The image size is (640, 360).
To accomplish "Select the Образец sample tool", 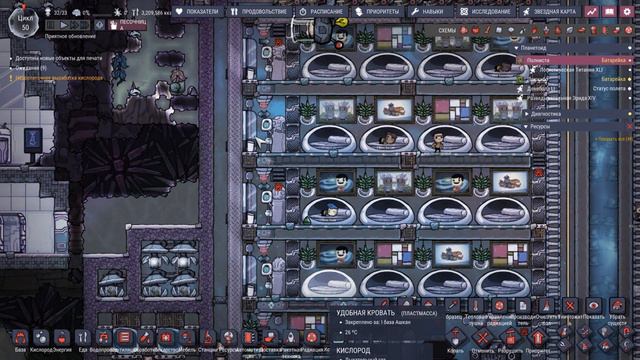I will click(x=452, y=305).
